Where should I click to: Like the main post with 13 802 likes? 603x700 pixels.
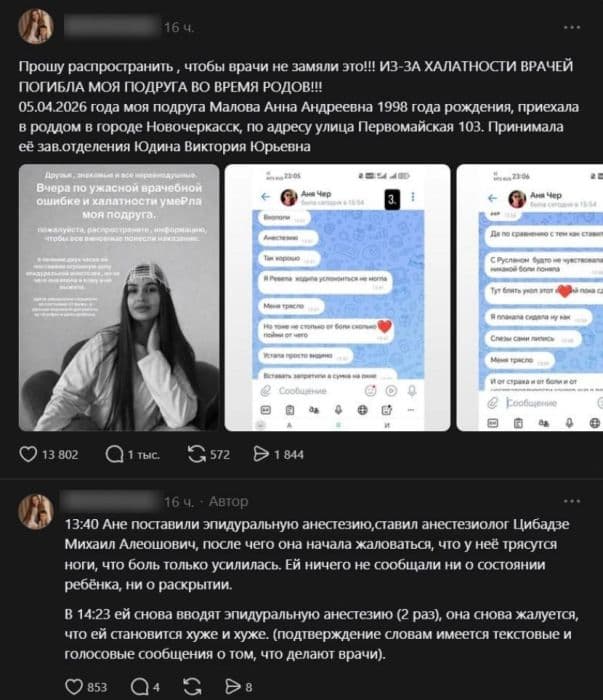pyautogui.click(x=28, y=454)
